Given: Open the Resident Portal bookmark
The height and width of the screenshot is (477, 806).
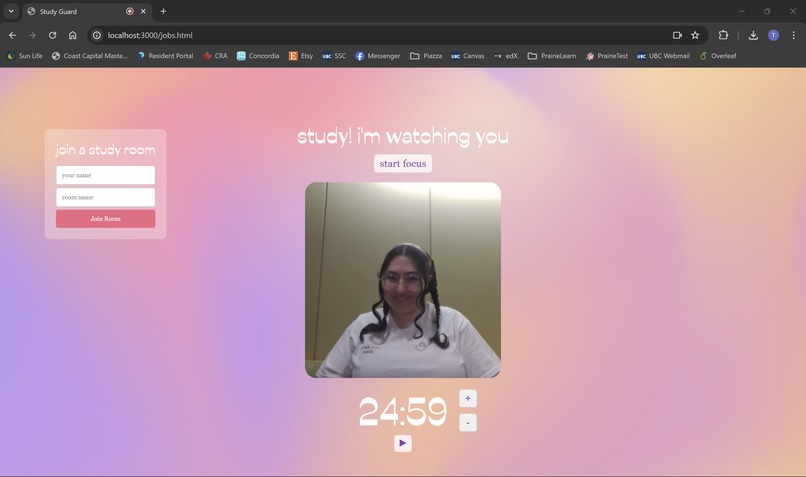Looking at the screenshot, I should (x=165, y=56).
